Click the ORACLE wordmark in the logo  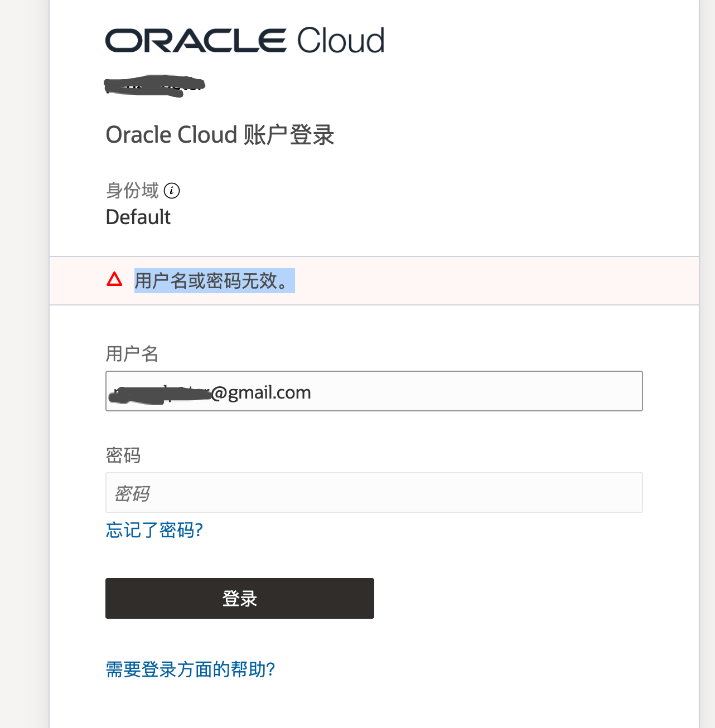point(196,41)
